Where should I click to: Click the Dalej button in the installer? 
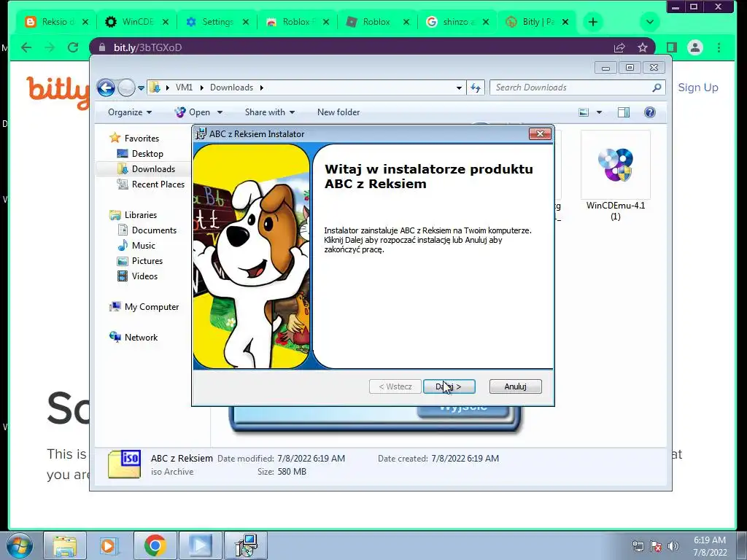pyautogui.click(x=449, y=386)
